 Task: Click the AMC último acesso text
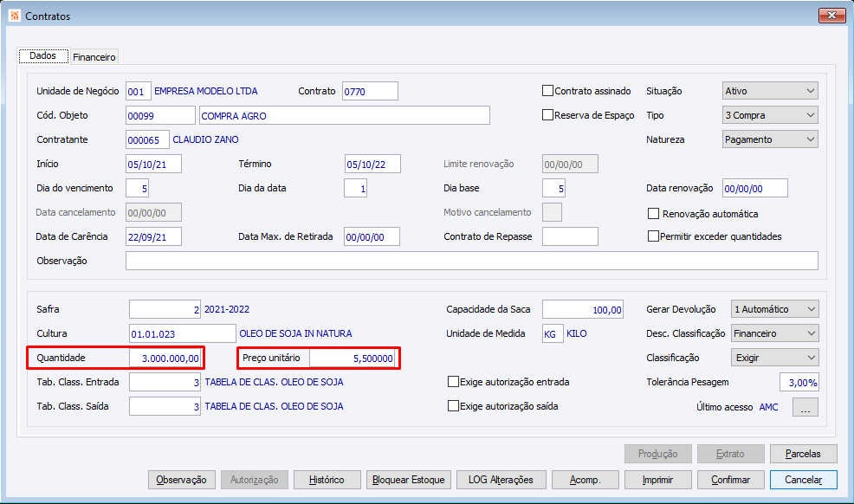click(768, 407)
